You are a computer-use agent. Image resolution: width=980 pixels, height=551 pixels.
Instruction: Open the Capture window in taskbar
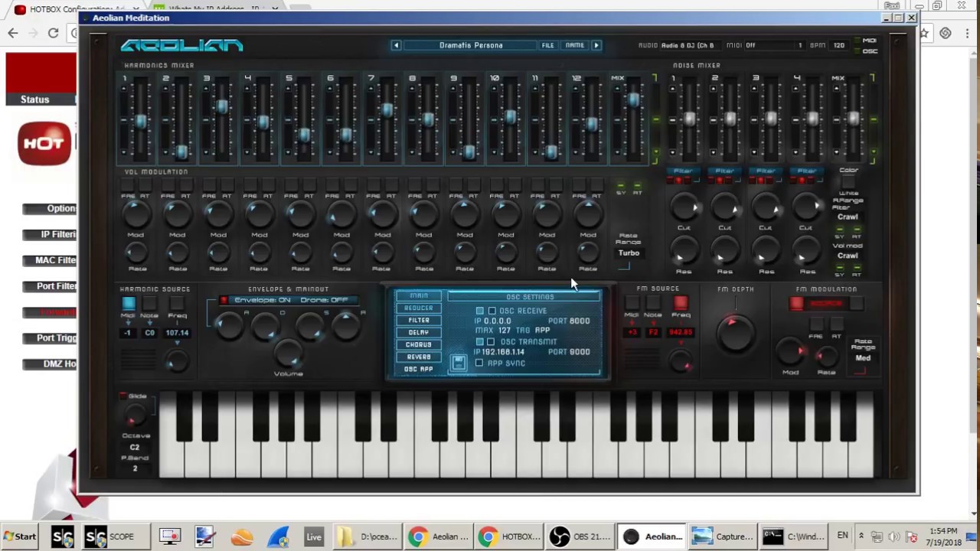click(721, 536)
